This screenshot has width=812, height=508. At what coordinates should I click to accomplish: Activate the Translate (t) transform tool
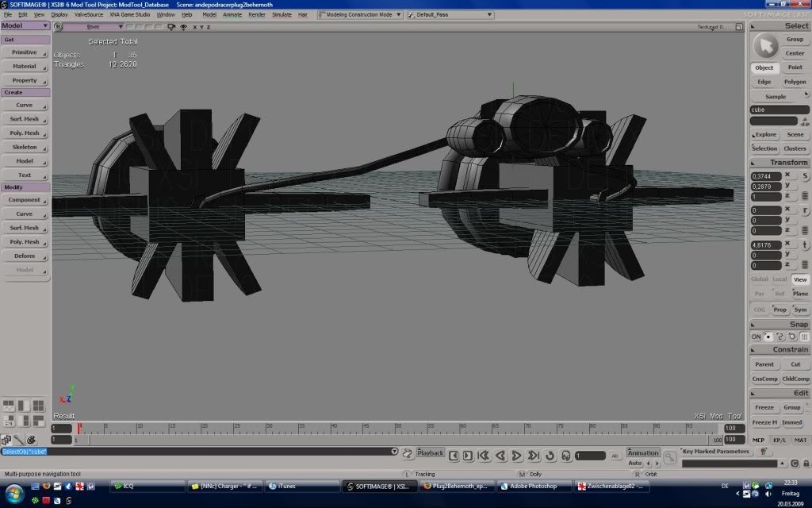pos(806,245)
